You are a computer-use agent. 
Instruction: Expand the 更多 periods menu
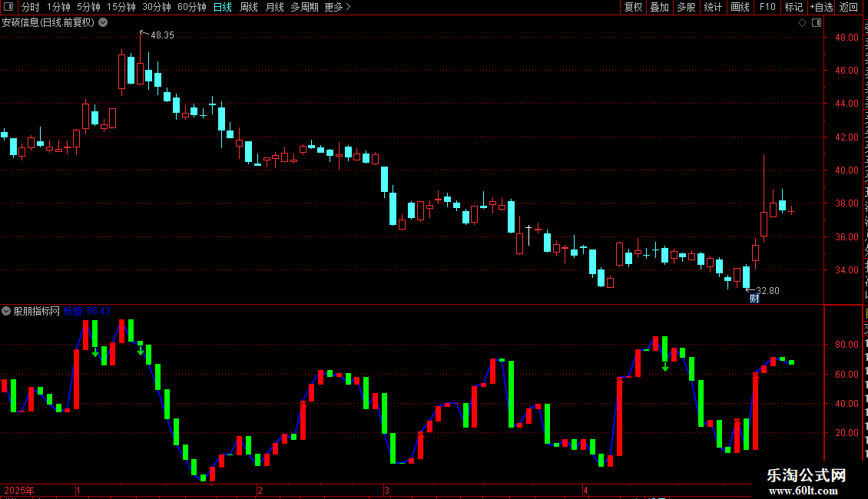pyautogui.click(x=338, y=7)
